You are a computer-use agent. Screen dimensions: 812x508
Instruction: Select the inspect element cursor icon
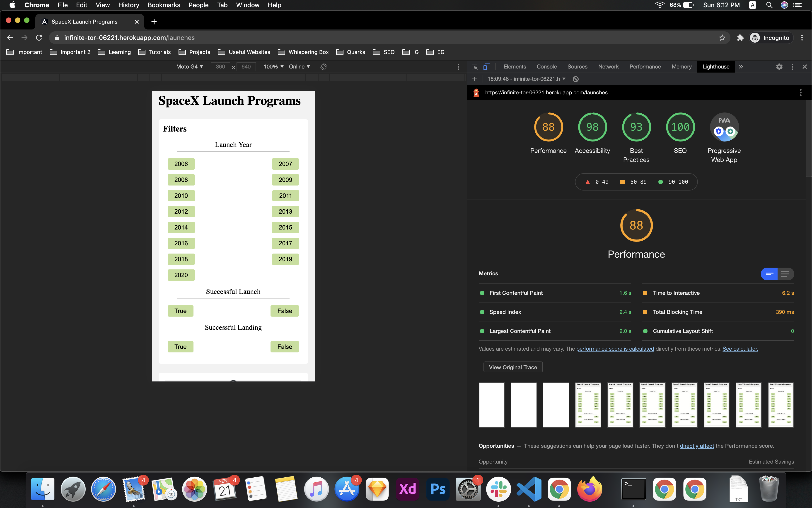coord(474,66)
